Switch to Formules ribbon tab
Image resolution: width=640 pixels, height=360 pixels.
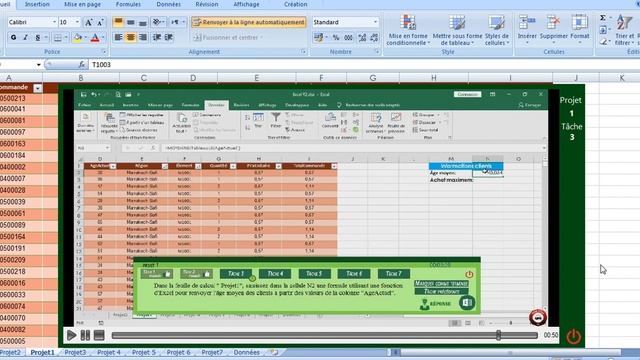click(x=128, y=4)
